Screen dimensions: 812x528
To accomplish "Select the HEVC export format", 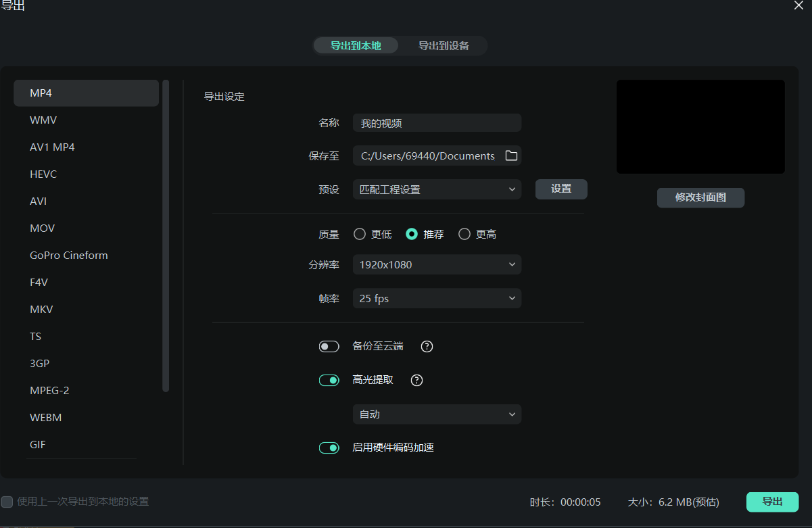I will (x=43, y=174).
